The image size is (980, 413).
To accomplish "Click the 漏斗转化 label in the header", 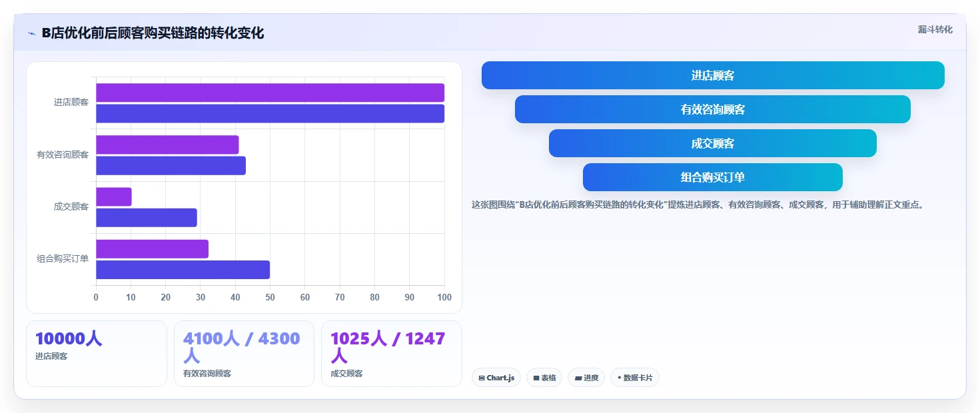I will (x=935, y=29).
